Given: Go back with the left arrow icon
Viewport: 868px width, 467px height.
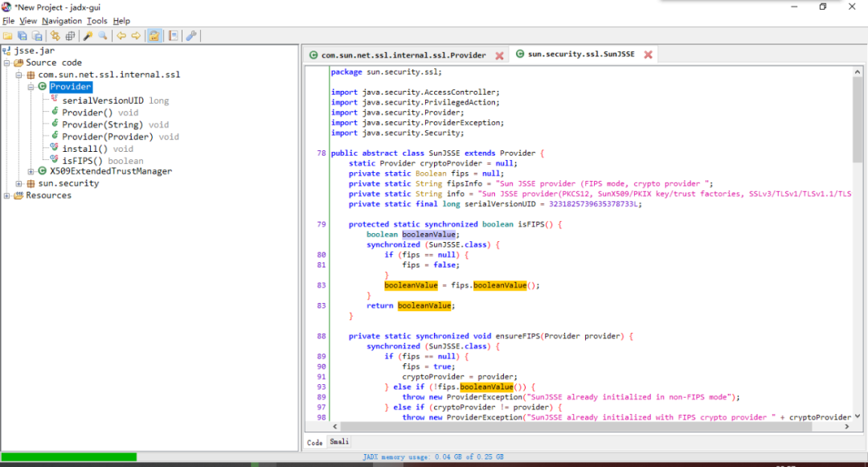Looking at the screenshot, I should [121, 36].
